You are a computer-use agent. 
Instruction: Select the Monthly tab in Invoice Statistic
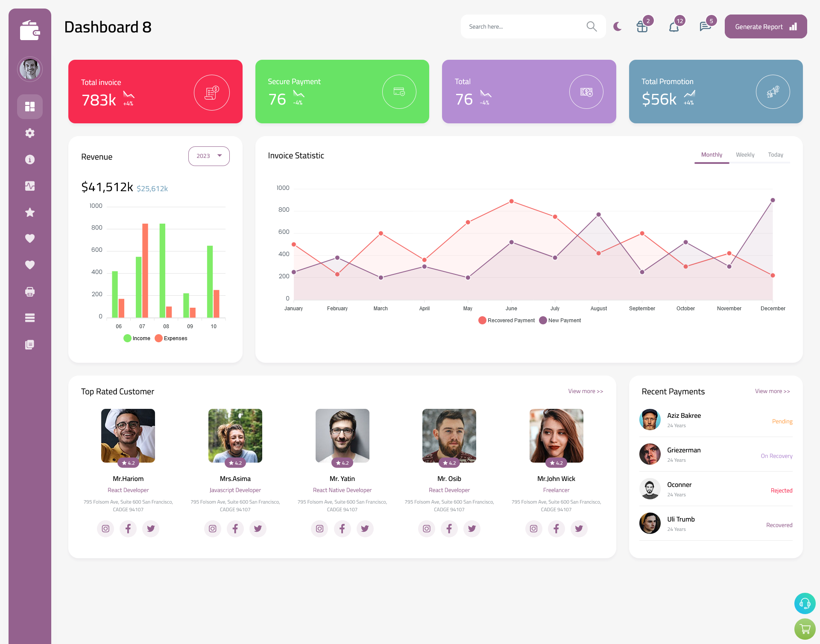click(712, 154)
